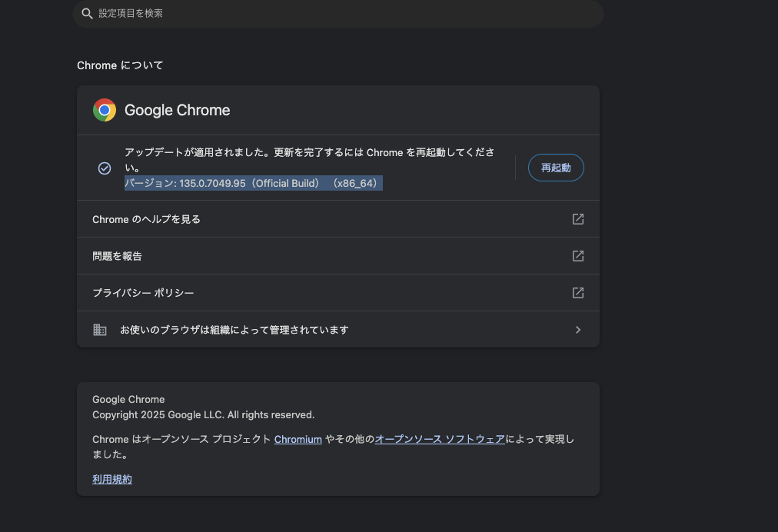The height and width of the screenshot is (532, 778).
Task: Click the Google Chrome title text
Action: [177, 110]
